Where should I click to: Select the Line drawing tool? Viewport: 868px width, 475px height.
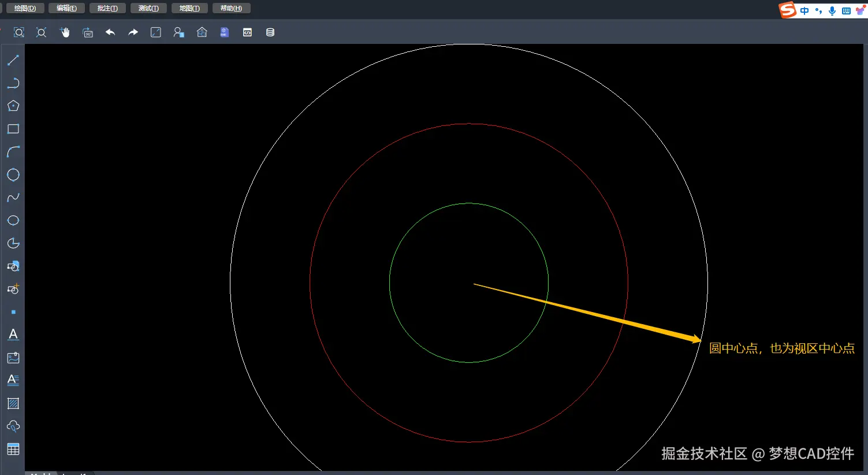(x=13, y=60)
